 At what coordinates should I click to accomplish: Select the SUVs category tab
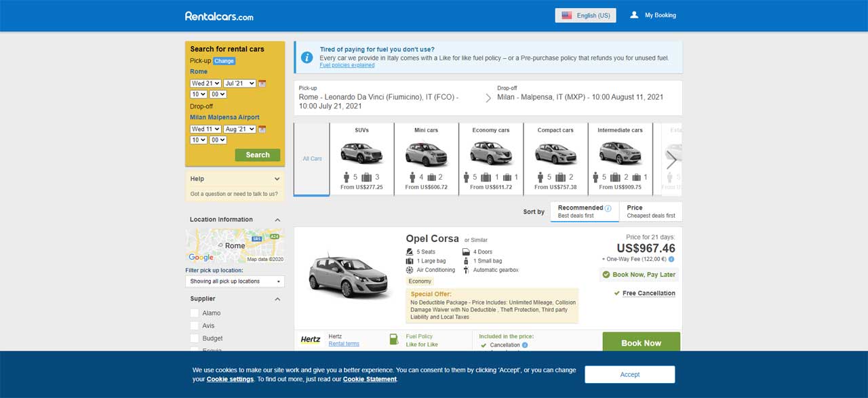(361, 159)
